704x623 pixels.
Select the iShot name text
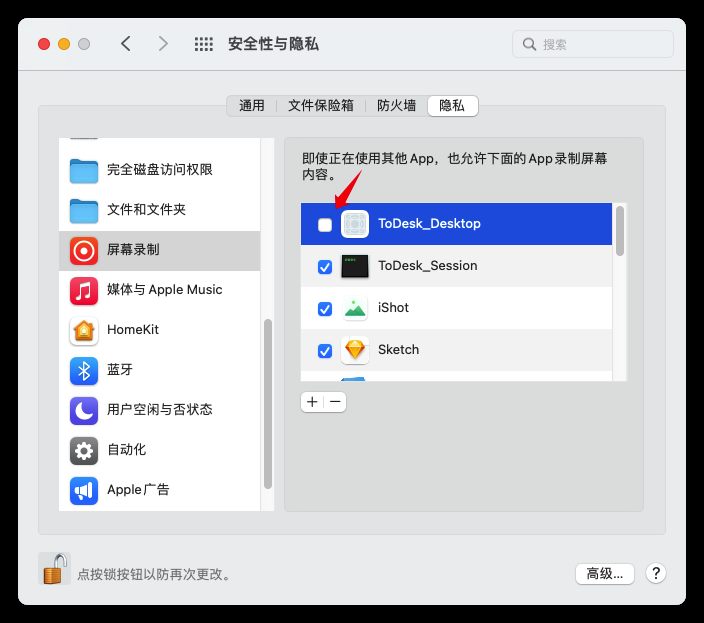[x=393, y=308]
